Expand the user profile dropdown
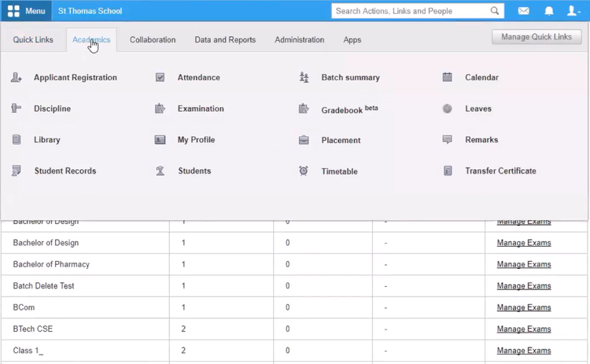 point(574,11)
